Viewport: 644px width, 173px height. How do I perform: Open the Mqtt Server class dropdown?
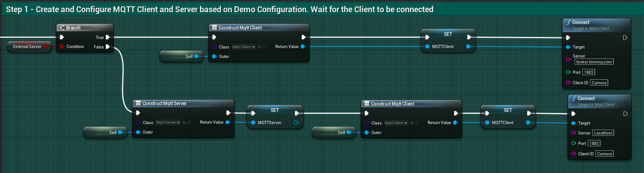pos(168,122)
